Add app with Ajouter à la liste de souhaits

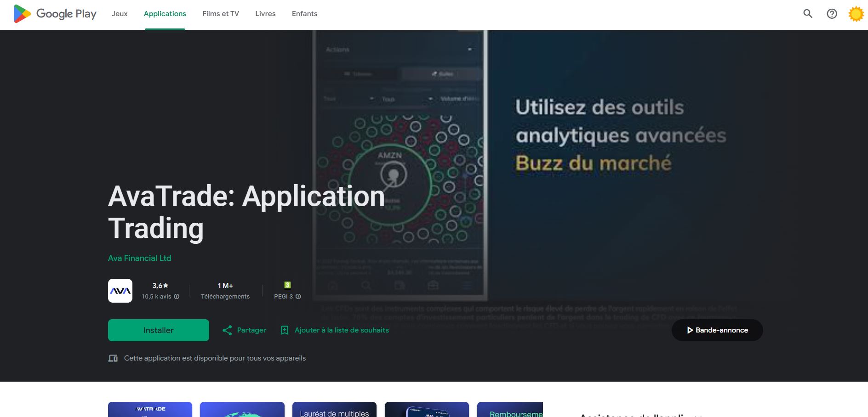(335, 330)
